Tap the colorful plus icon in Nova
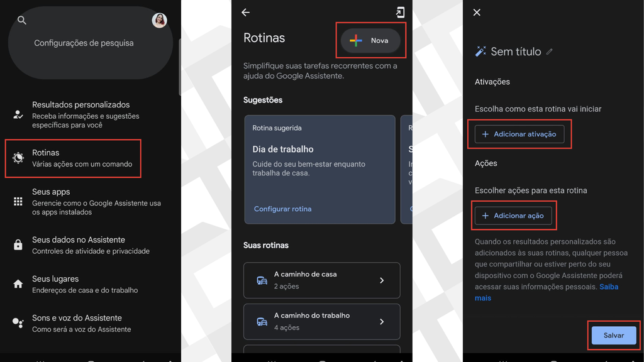 point(356,40)
